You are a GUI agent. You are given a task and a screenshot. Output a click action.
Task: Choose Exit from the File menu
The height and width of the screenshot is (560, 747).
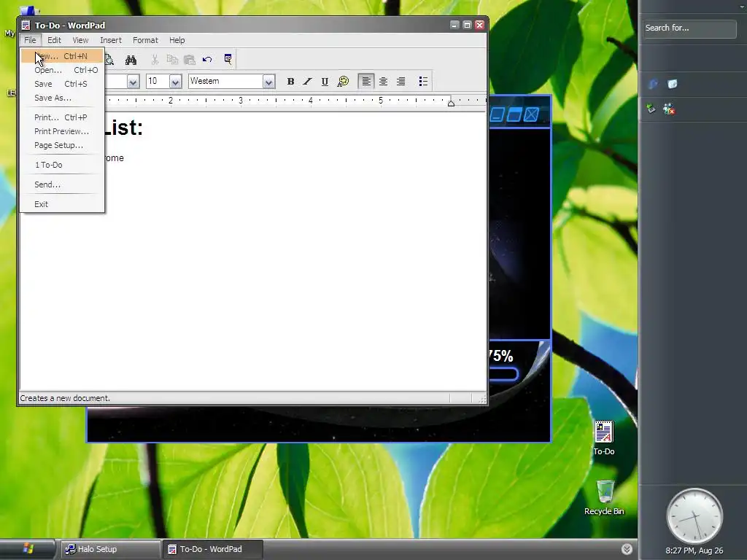62,204
